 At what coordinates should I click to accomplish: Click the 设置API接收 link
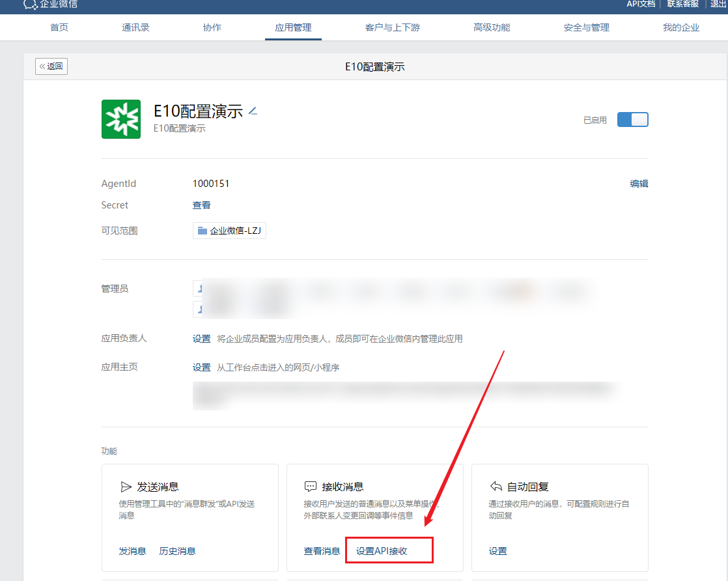(x=382, y=551)
